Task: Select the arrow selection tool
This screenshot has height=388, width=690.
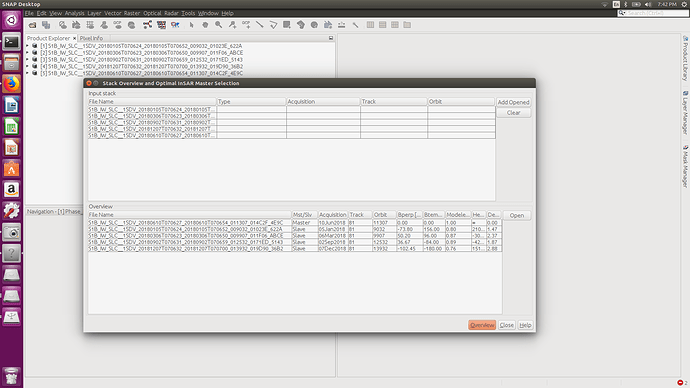Action: point(191,25)
